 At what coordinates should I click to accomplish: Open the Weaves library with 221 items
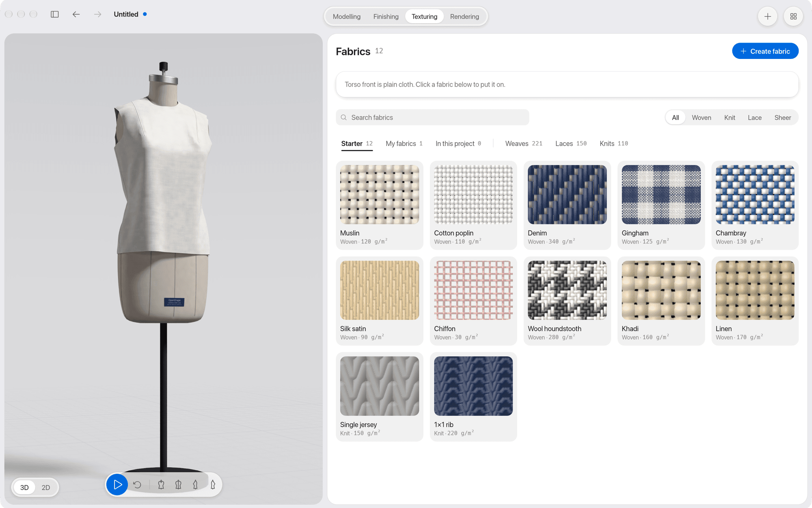524,143
